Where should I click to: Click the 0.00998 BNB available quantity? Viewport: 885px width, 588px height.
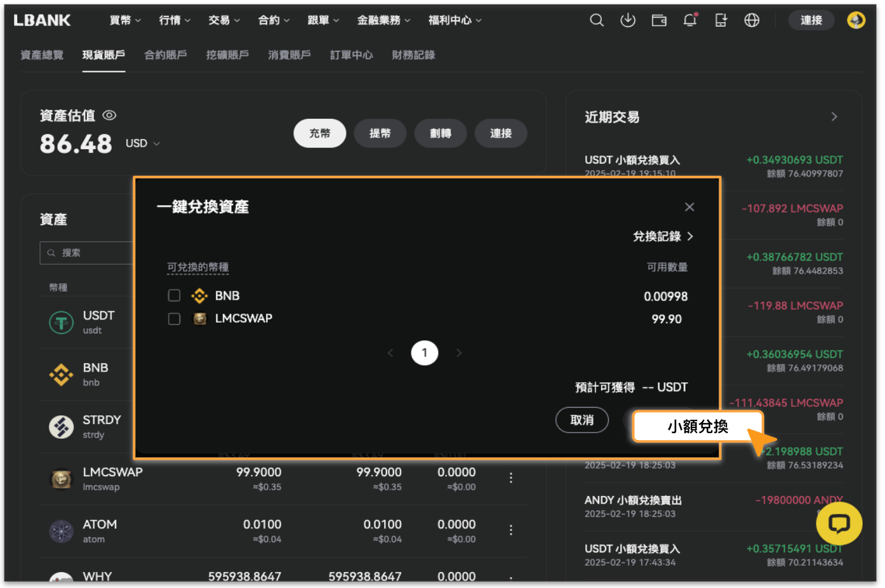[665, 297]
